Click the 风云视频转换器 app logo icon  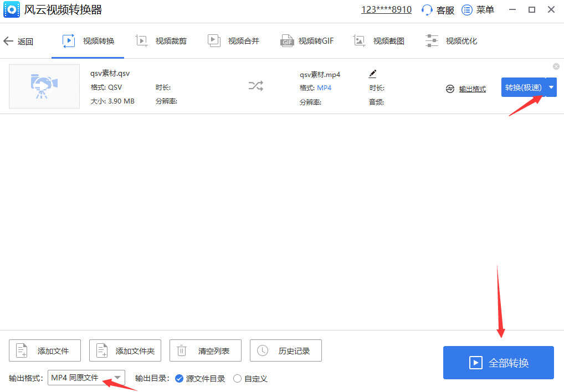point(12,9)
